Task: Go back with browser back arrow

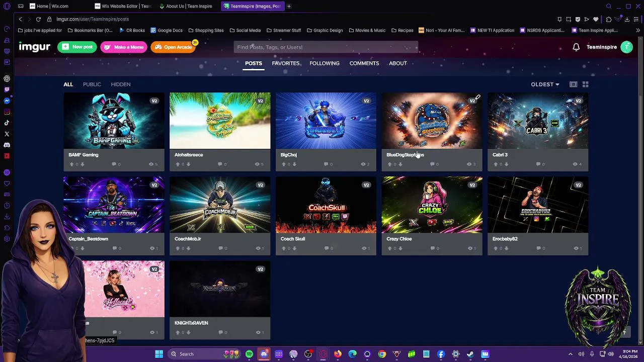Action: point(20,19)
